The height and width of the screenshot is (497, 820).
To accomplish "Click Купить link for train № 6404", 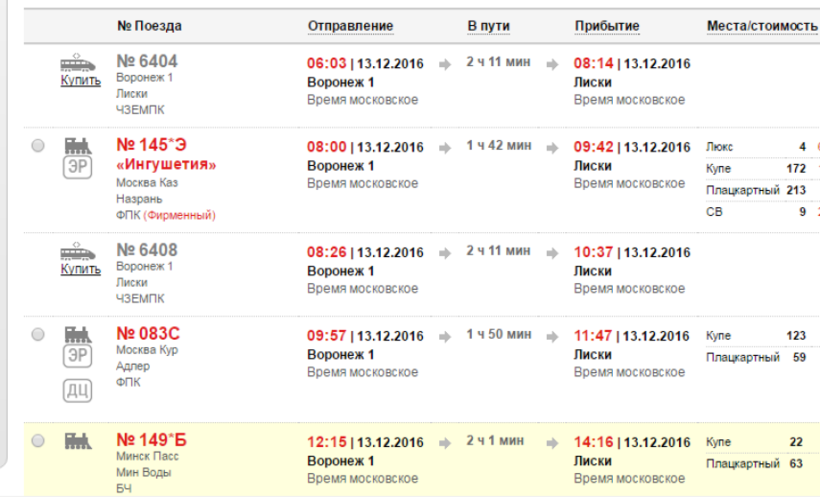I will pyautogui.click(x=80, y=81).
